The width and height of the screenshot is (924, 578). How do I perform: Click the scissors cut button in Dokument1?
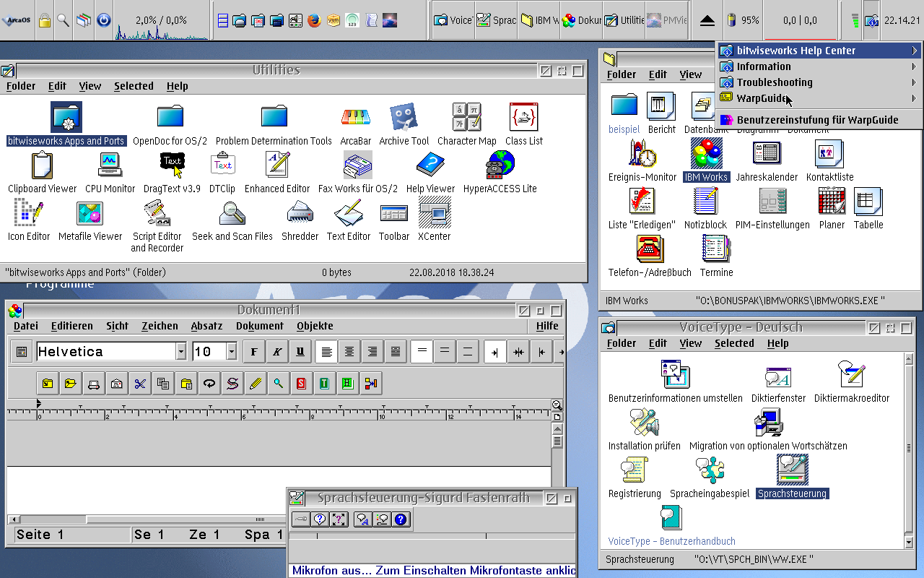tap(140, 384)
